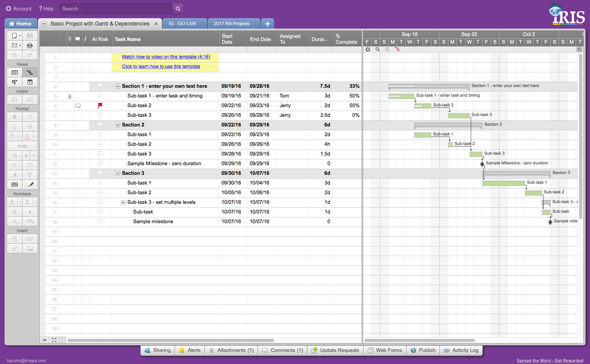Viewport: 590px width, 364px height.
Task: Print the sheet with the printer icon
Action: pos(30,45)
